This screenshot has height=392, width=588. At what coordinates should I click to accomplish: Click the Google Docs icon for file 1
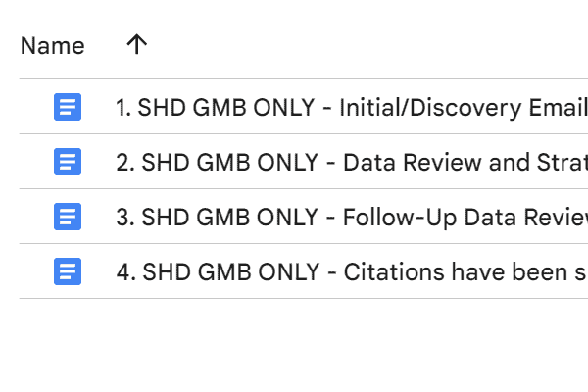click(68, 107)
